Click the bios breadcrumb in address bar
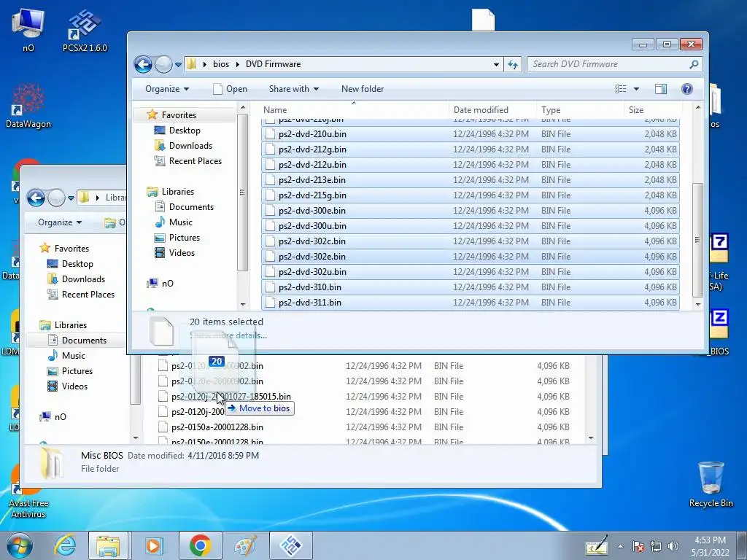This screenshot has width=747, height=560. tap(221, 64)
